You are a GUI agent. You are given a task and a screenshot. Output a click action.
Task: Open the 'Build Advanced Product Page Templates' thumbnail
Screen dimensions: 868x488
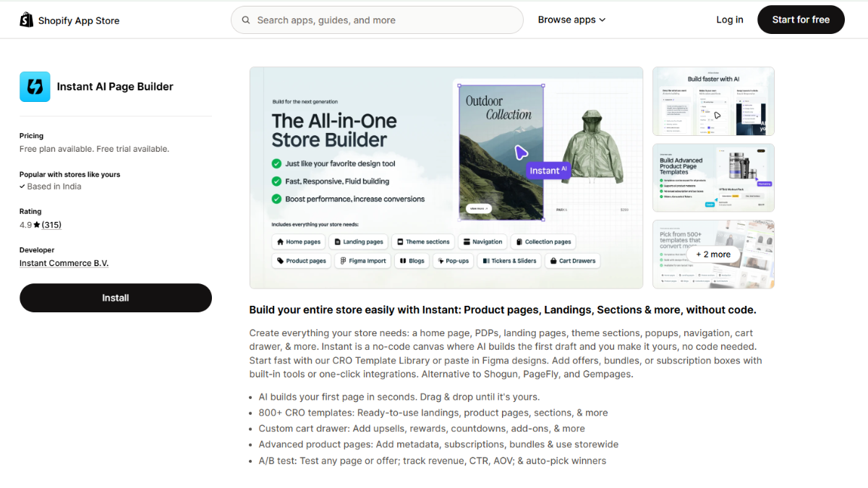(713, 178)
